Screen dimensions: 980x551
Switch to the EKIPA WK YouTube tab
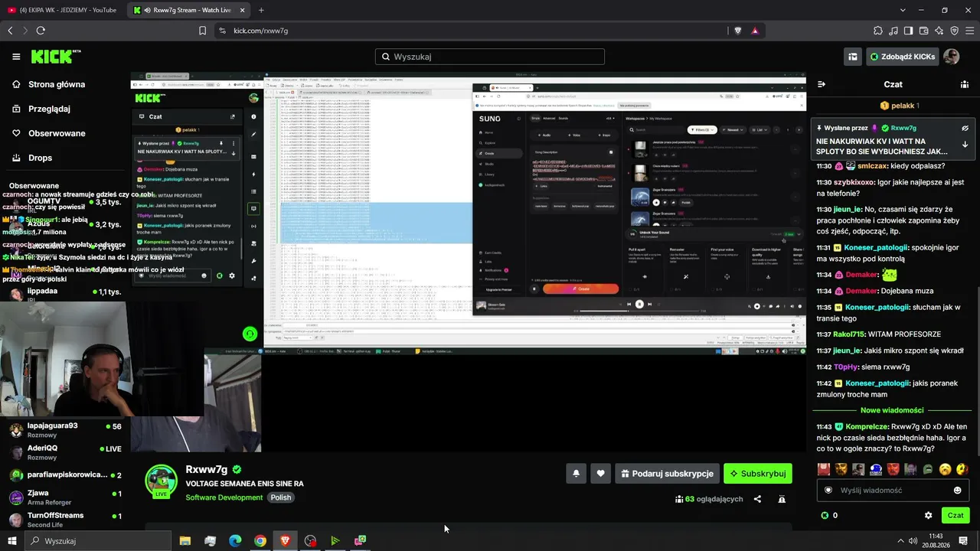point(63,10)
